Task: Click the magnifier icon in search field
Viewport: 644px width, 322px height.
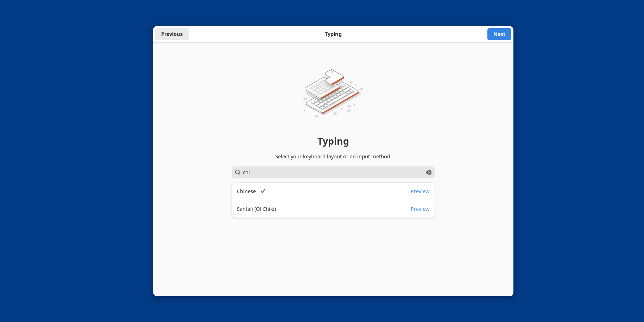Action: tap(238, 172)
